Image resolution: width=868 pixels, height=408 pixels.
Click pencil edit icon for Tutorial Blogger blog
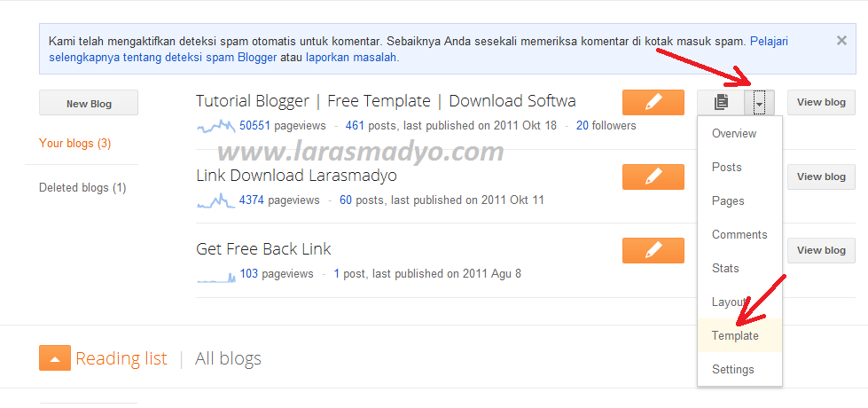tap(653, 102)
